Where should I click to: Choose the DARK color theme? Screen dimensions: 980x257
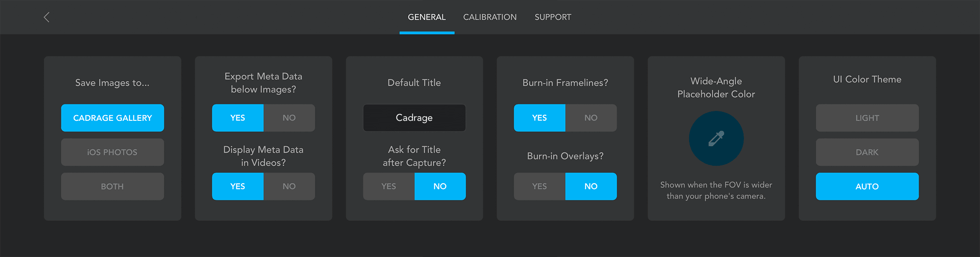pyautogui.click(x=867, y=152)
